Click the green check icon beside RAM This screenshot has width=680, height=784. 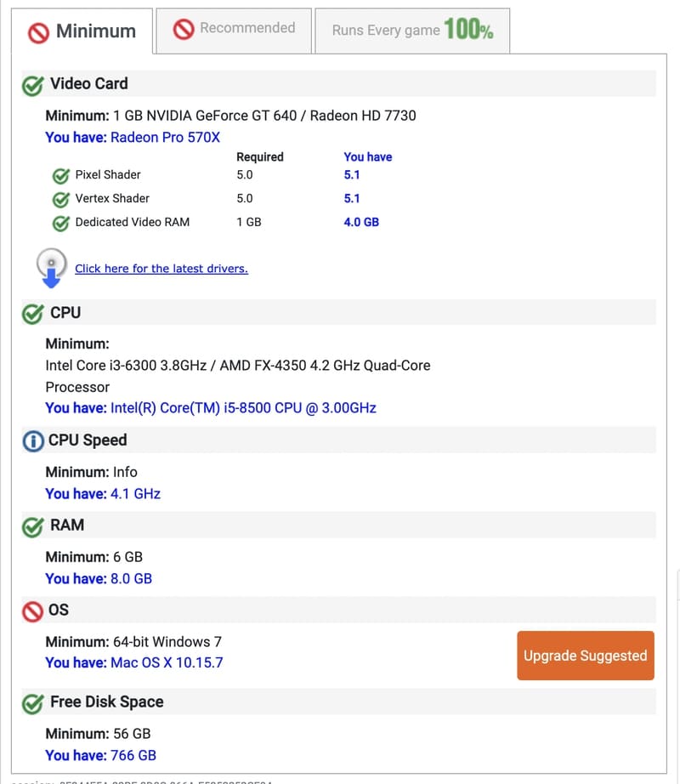coord(33,526)
